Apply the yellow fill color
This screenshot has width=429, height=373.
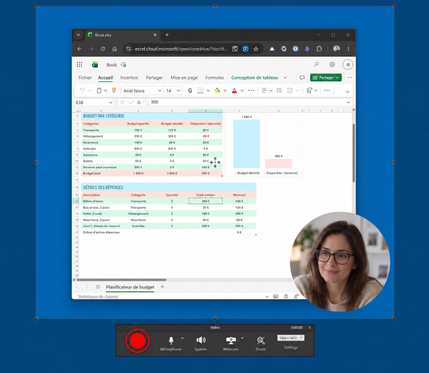pos(217,91)
